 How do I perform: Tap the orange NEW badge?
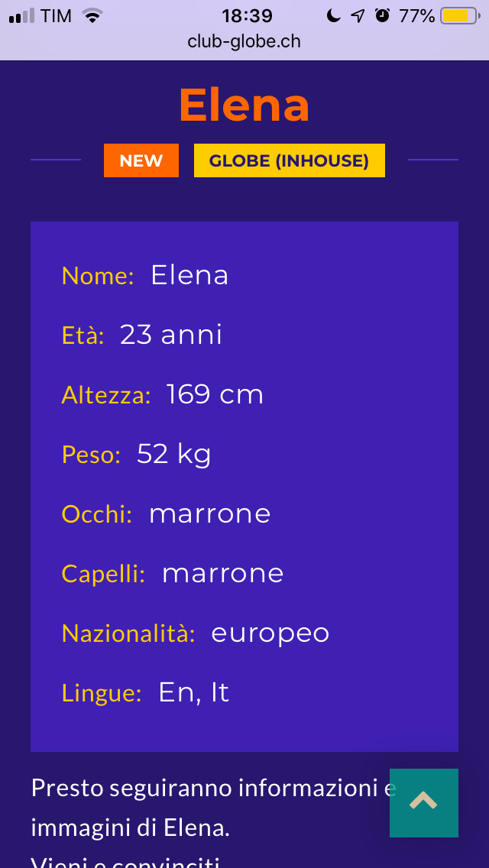(141, 160)
